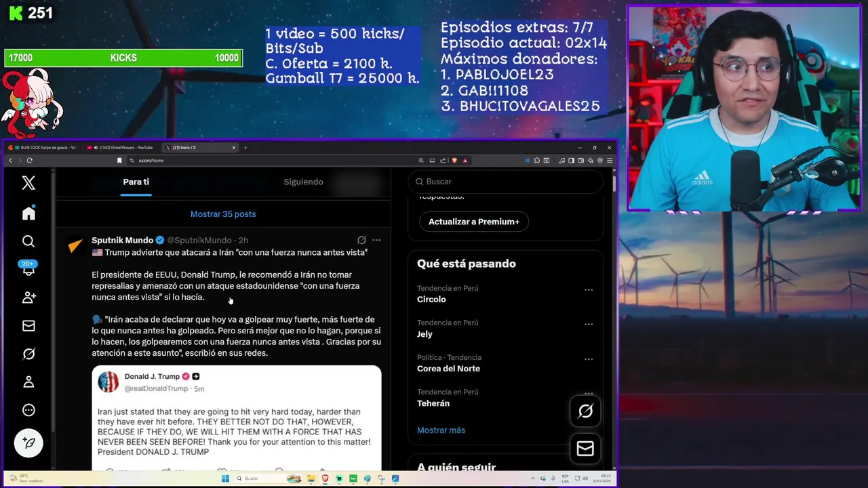Click the X Buscar search field

pos(505,182)
